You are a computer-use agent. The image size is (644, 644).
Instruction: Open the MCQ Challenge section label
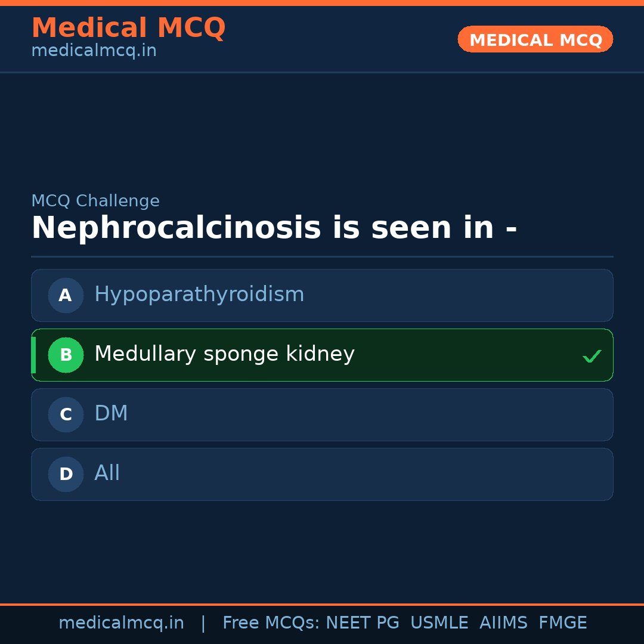(95, 201)
